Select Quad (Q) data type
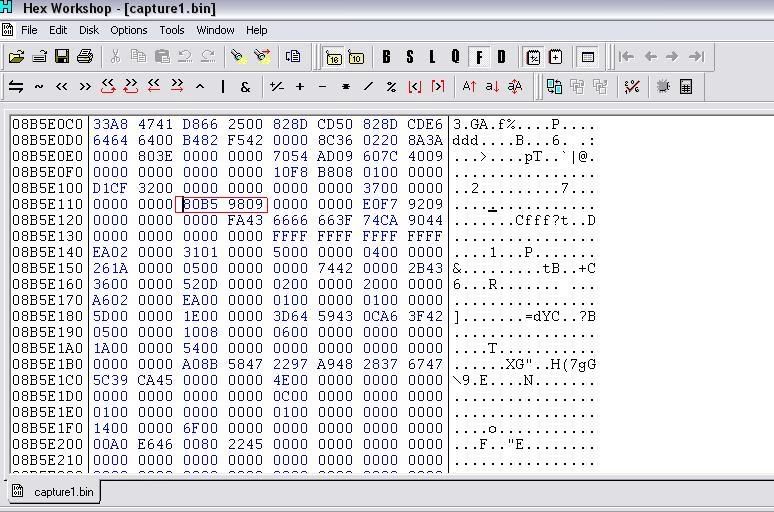Screen dimensions: 774x512 [455, 57]
